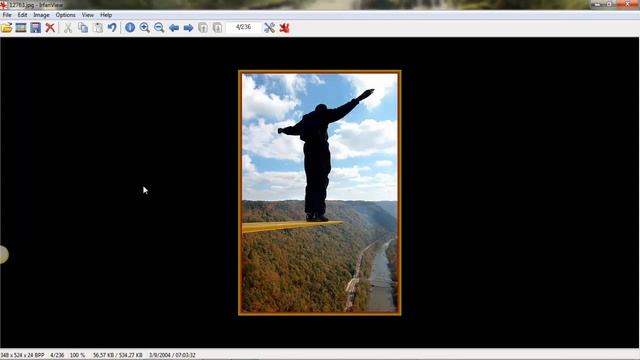This screenshot has width=640, height=360.
Task: Click the file size text in status bar
Action: (x=118, y=355)
